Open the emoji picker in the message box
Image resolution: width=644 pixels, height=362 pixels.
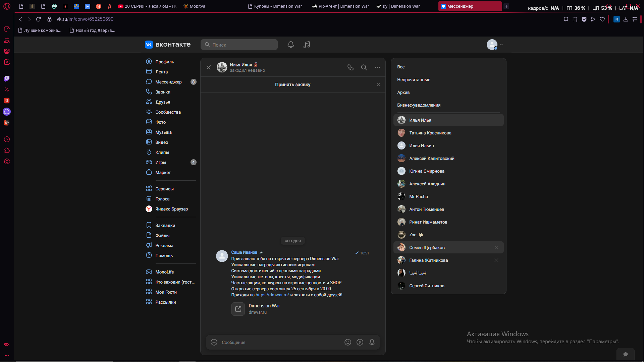348,342
